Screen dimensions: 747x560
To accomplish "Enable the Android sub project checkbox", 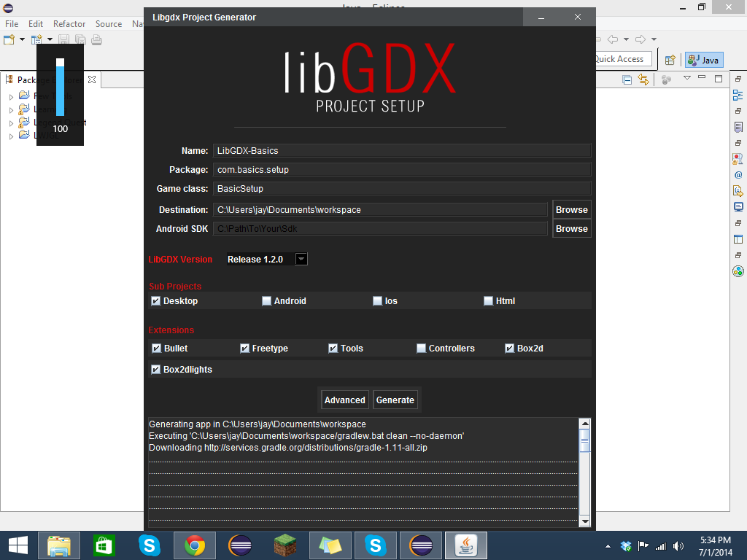I will pos(266,301).
